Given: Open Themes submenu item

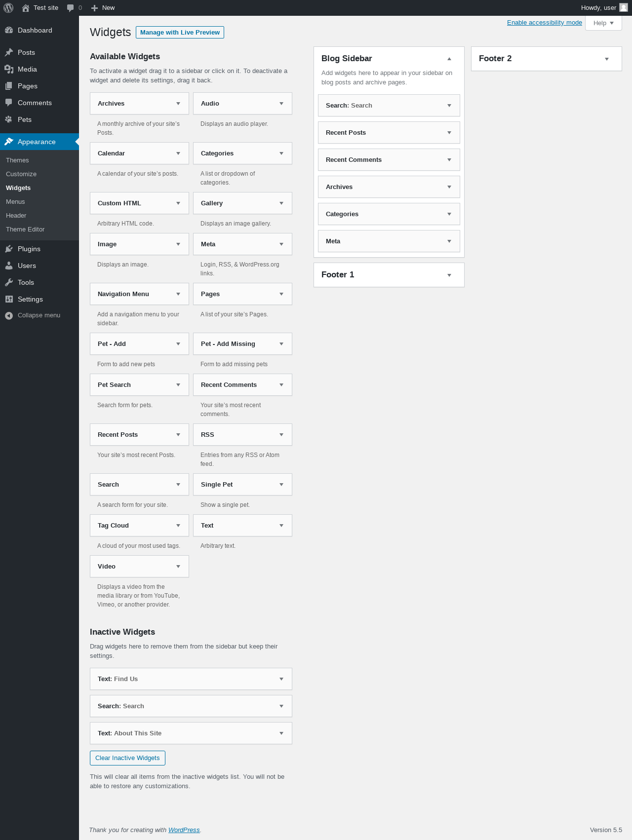Looking at the screenshot, I should click(x=17, y=160).
